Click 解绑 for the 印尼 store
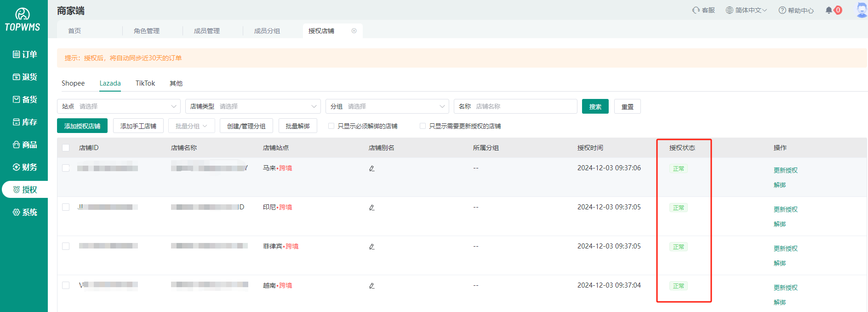Image resolution: width=868 pixels, height=312 pixels. [x=780, y=224]
